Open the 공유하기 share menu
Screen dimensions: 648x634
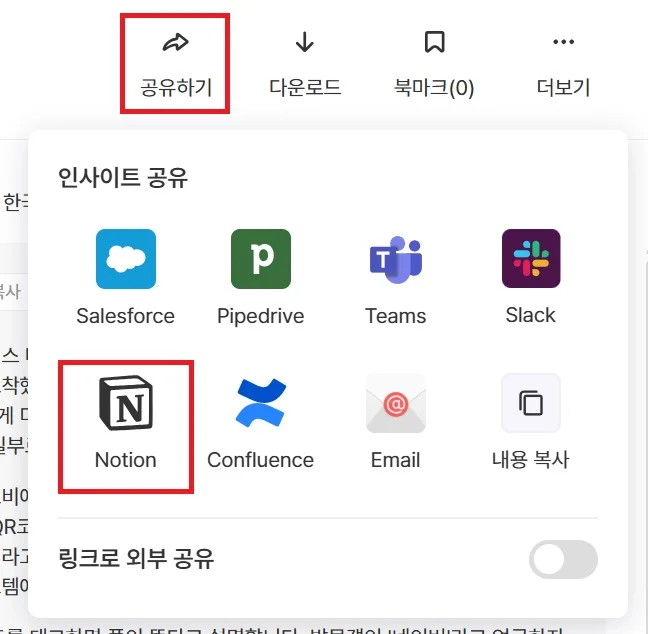point(175,64)
